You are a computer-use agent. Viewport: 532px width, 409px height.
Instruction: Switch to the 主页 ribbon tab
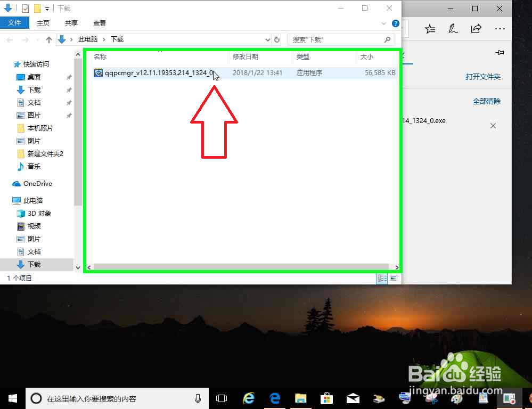[x=43, y=23]
